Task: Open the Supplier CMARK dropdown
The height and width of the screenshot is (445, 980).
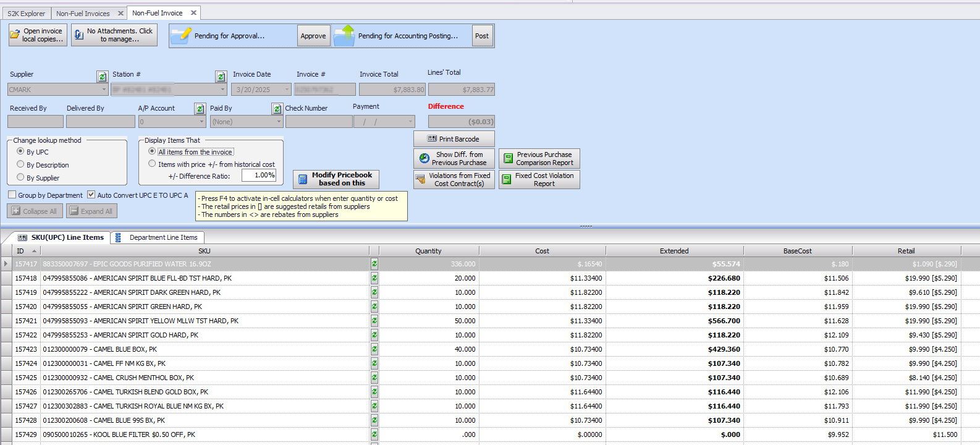Action: tap(104, 90)
